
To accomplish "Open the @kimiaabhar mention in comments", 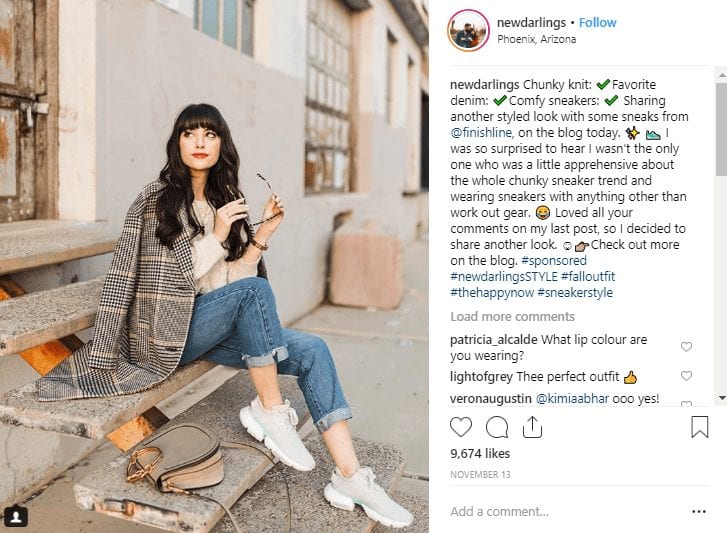I will pyautogui.click(x=572, y=399).
